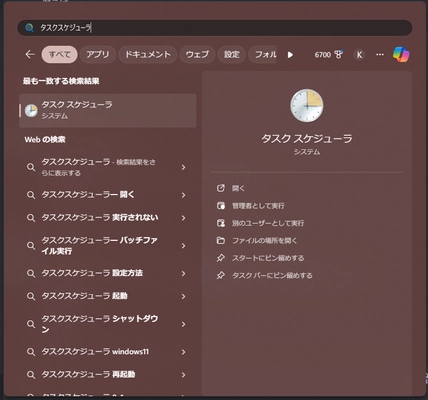
Task: Click the タスク スケジューラ title in details pane
Action: [x=307, y=139]
